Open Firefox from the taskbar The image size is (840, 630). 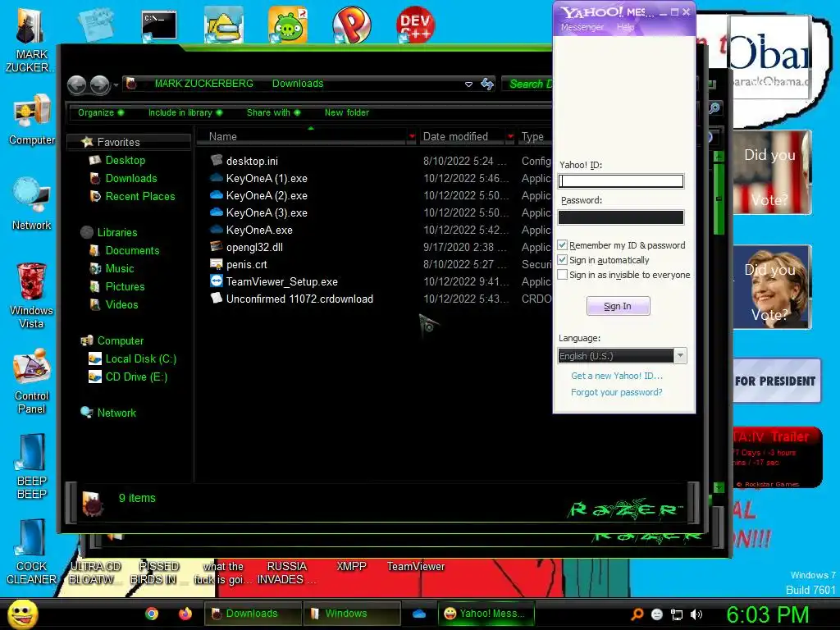coord(185,614)
